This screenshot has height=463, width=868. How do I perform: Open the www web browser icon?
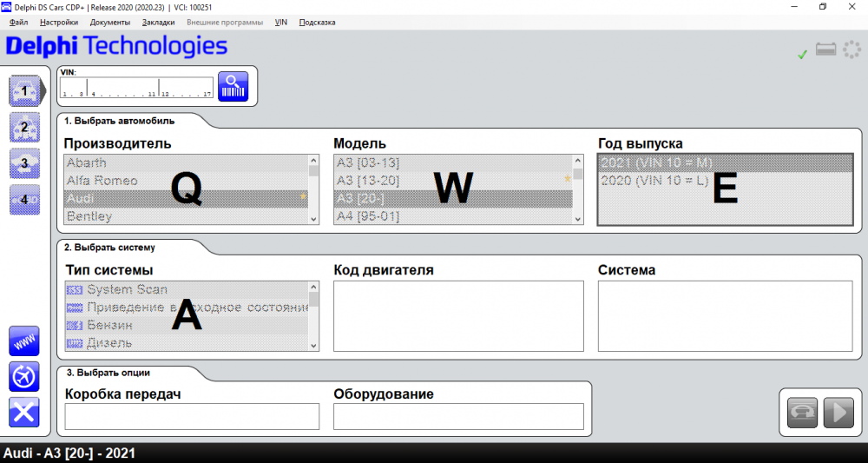tap(24, 341)
